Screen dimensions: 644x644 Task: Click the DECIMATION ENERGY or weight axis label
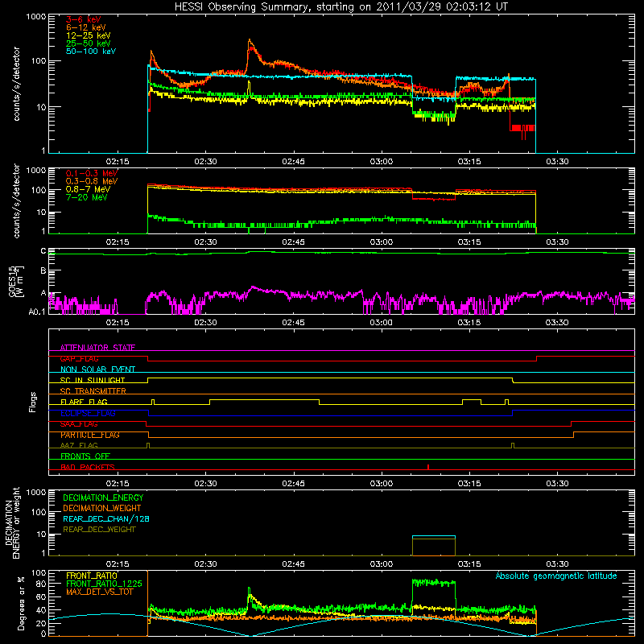[12, 522]
